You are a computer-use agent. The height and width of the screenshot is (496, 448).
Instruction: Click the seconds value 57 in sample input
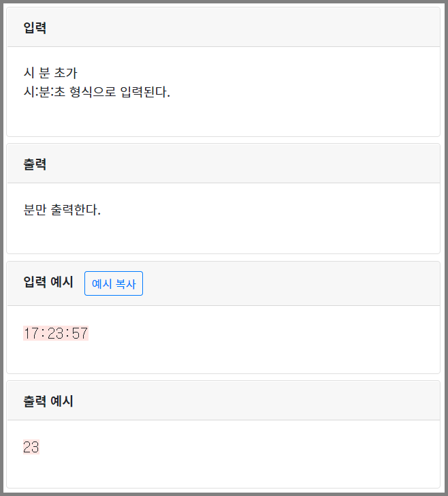(x=80, y=333)
